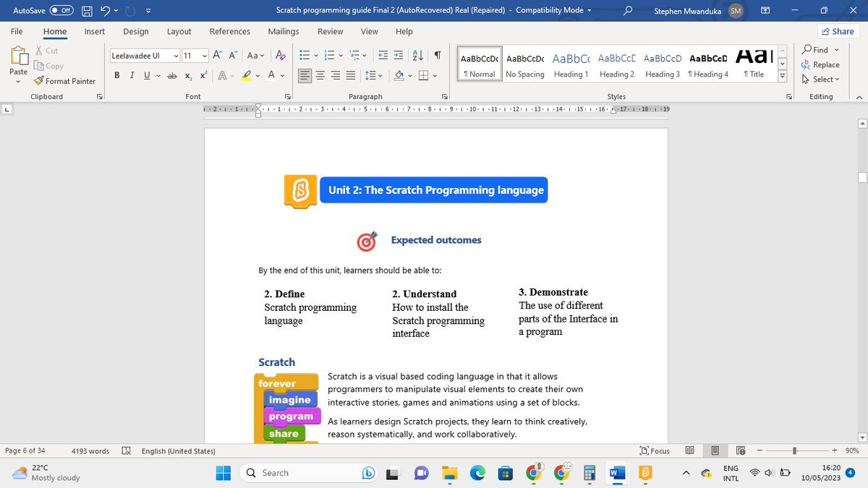Switch to Read Mode view
This screenshot has width=868, height=488.
tap(690, 451)
